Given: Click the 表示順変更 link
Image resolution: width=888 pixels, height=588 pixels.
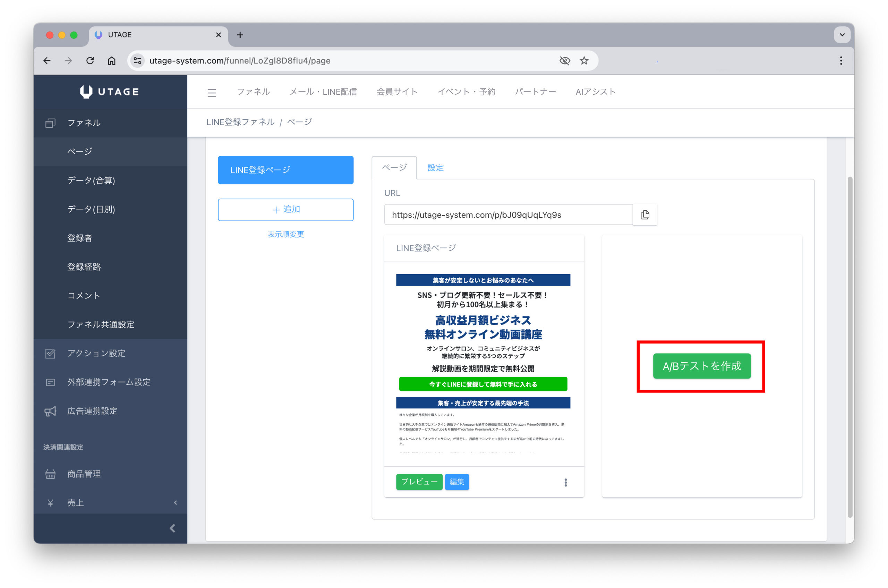Looking at the screenshot, I should pos(285,234).
